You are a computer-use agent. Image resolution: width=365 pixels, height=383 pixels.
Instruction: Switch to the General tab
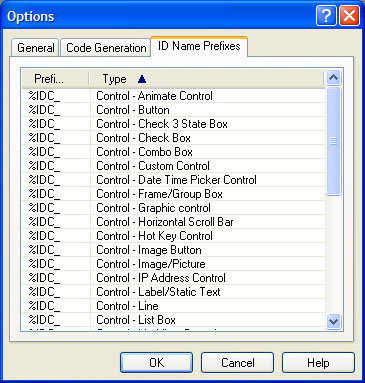(35, 48)
